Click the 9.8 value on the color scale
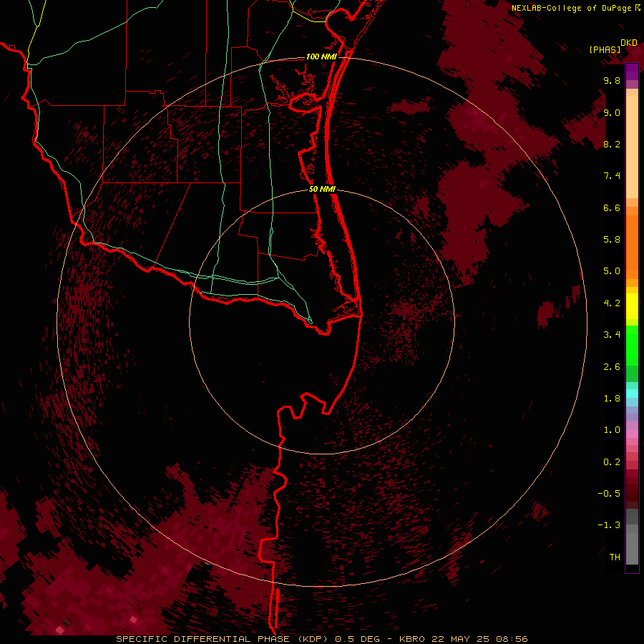The image size is (644, 644). tap(612, 80)
